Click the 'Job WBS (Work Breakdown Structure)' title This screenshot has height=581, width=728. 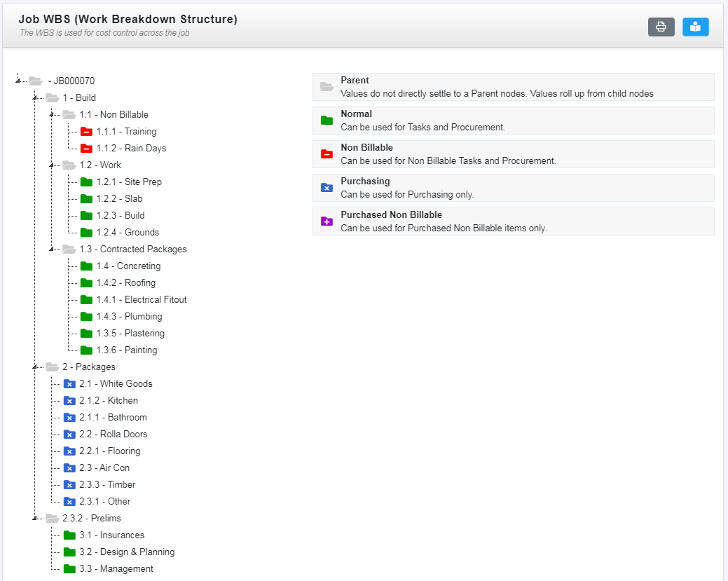pyautogui.click(x=128, y=19)
